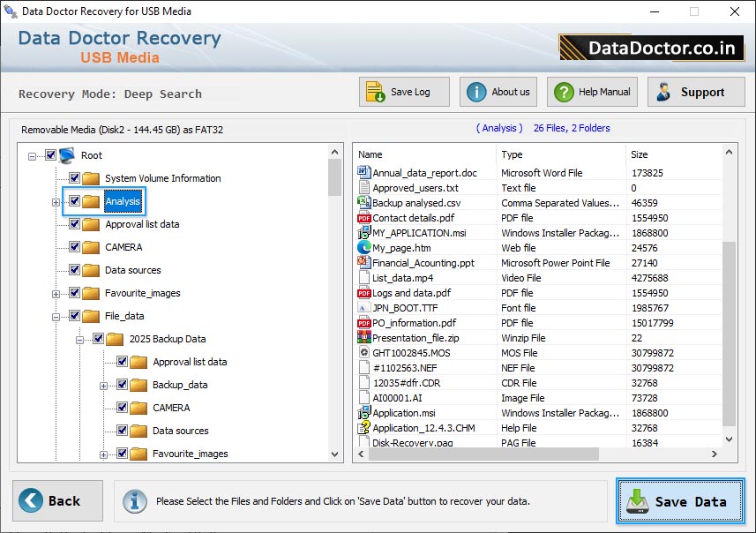Click the info icon in the bottom bar
Image resolution: width=756 pixels, height=533 pixels.
click(x=134, y=501)
